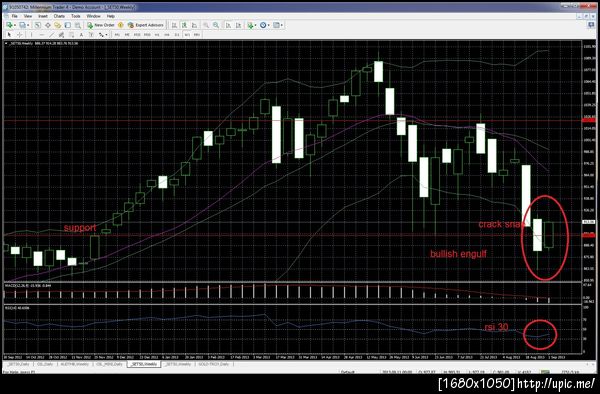Open the Strategy Tester icon
The width and height of the screenshot is (600, 394).
[78, 25]
